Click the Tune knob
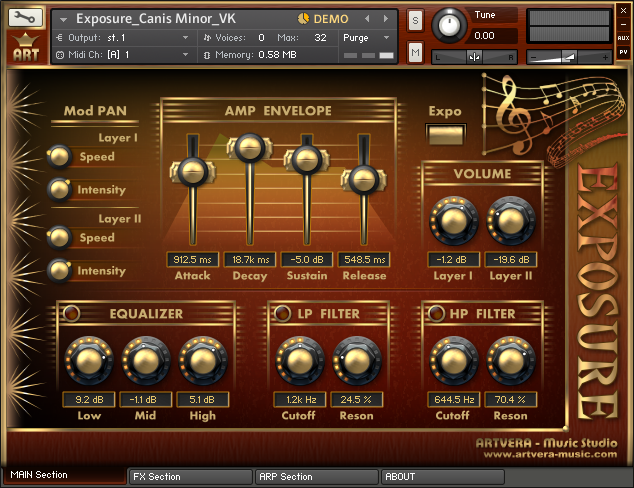The image size is (634, 488). pyautogui.click(x=449, y=25)
